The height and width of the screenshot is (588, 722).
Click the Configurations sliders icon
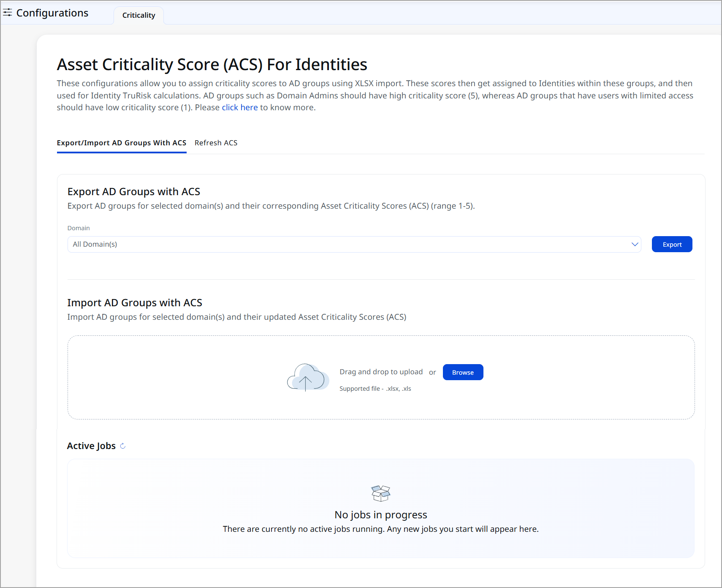[7, 13]
